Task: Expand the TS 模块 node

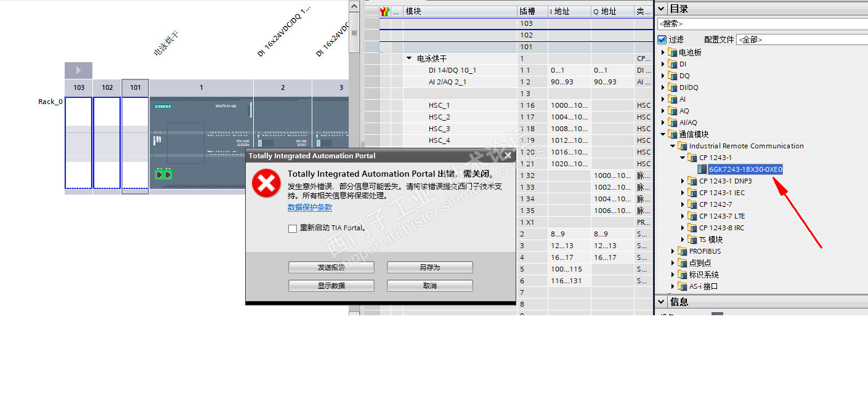Action: point(683,240)
